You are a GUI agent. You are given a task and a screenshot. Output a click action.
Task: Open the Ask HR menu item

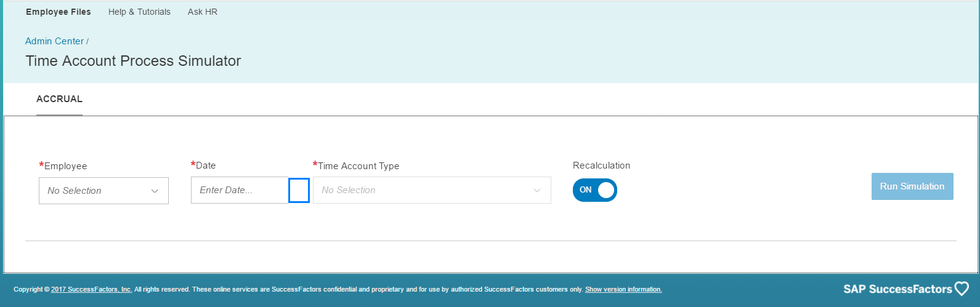pos(203,12)
